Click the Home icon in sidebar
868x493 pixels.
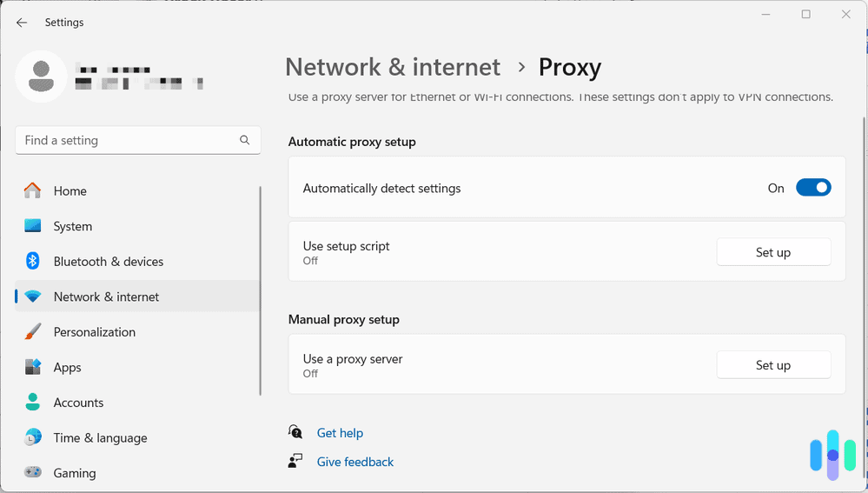tap(33, 190)
